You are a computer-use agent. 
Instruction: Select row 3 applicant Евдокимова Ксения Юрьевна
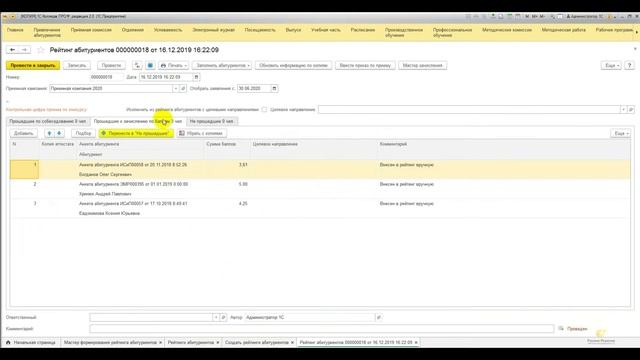[320, 208]
